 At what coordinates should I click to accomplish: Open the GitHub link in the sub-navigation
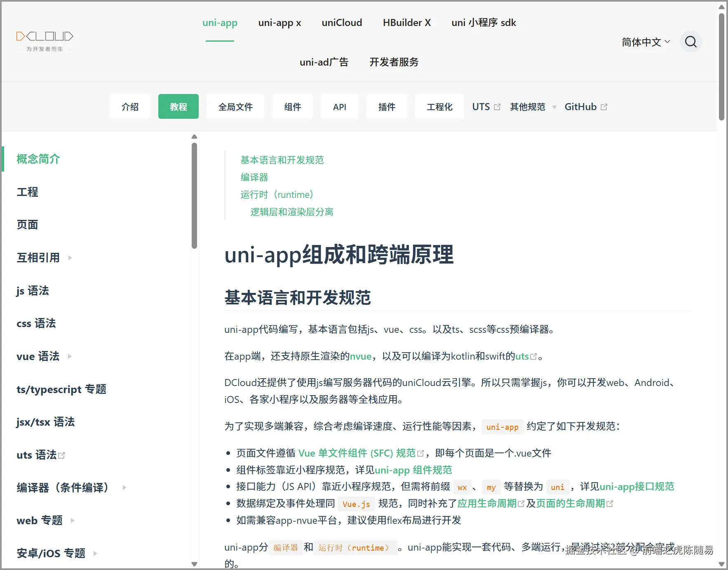pyautogui.click(x=580, y=107)
